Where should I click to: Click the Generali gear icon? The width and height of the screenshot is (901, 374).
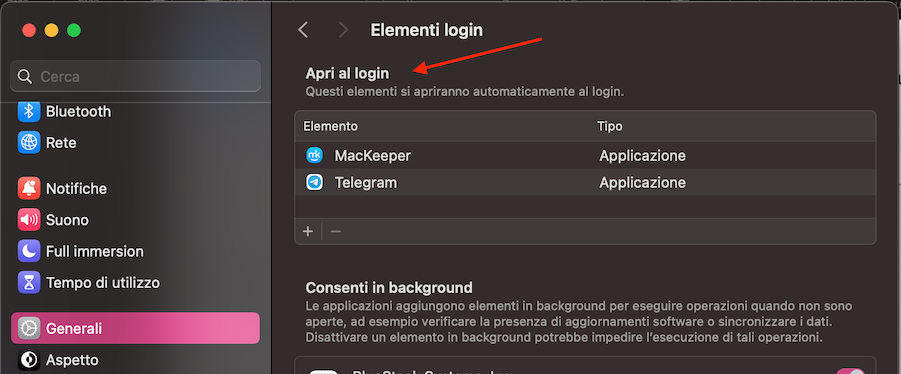coord(29,329)
